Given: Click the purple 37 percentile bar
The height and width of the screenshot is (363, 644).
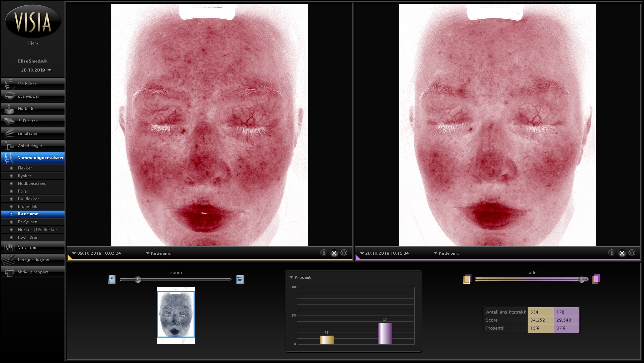Looking at the screenshot, I should click(x=385, y=334).
